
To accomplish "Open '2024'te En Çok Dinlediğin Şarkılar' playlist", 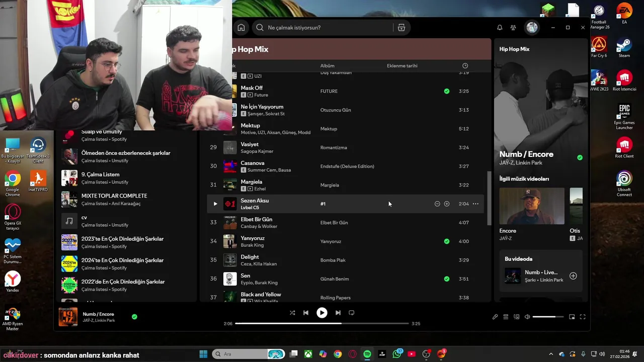I will [126, 263].
